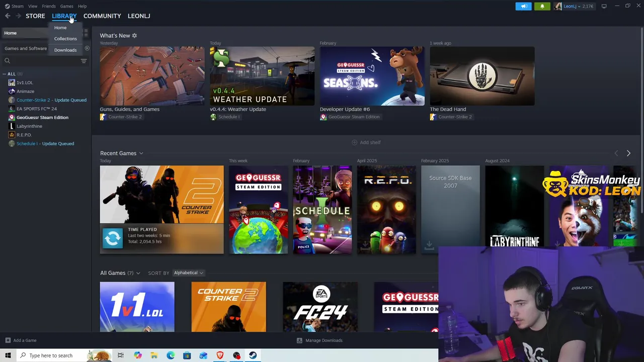644x362 pixels.
Task: Click the ready-to-play filter icon beside Games and Software
Action: 87,48
